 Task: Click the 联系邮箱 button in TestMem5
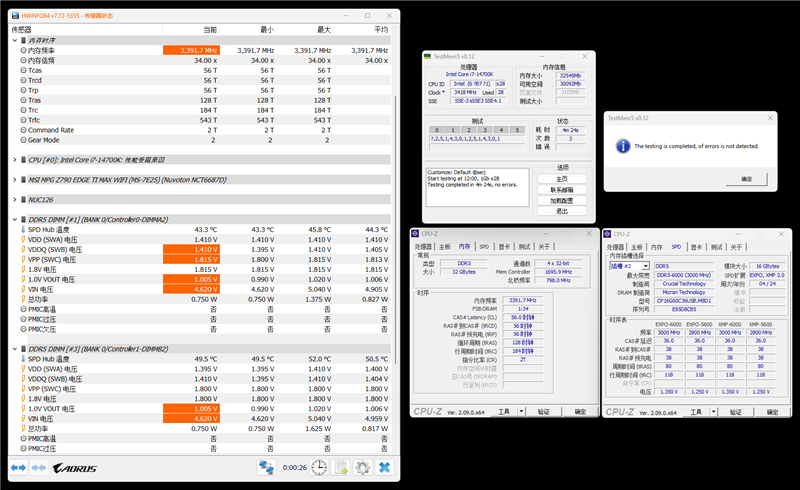(562, 190)
